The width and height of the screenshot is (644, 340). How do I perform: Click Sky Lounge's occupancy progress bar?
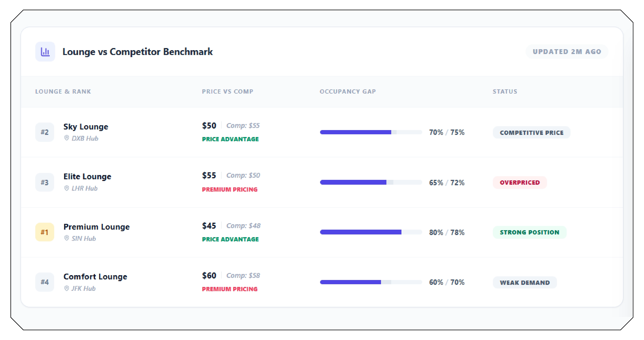[371, 132]
